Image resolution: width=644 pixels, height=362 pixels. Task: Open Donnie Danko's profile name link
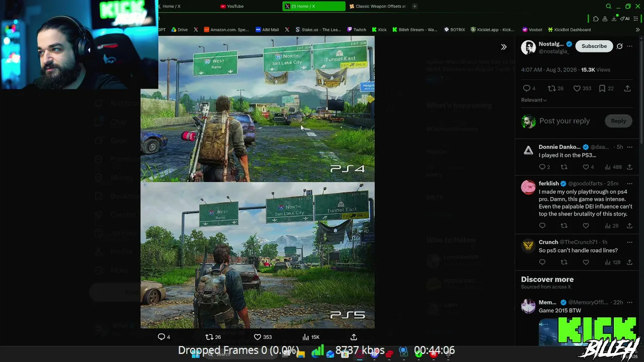[559, 147]
